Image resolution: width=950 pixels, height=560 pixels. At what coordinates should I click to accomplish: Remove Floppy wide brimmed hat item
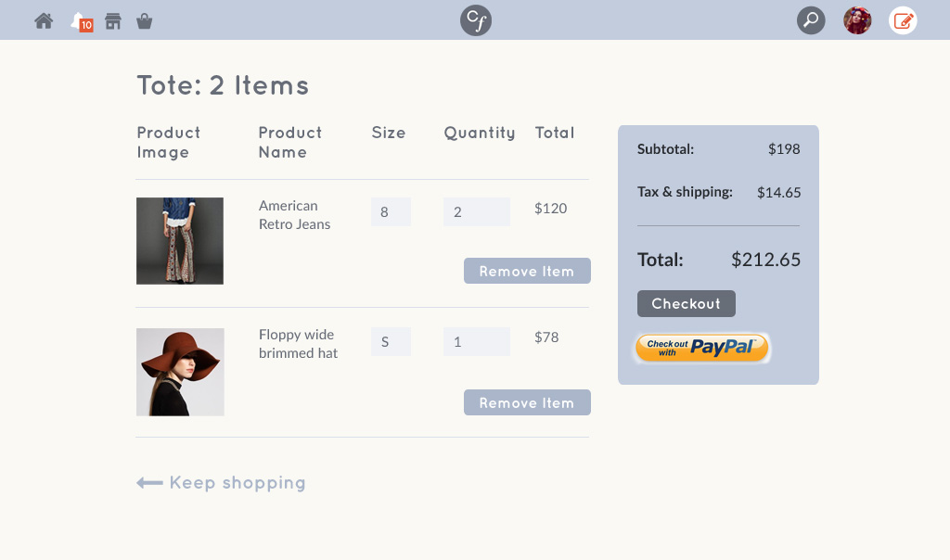click(527, 402)
